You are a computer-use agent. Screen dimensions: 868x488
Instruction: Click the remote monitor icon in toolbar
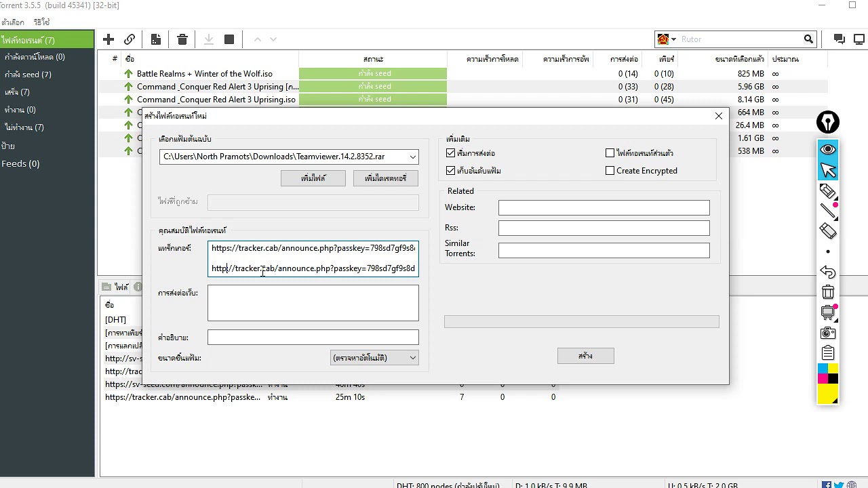[860, 39]
